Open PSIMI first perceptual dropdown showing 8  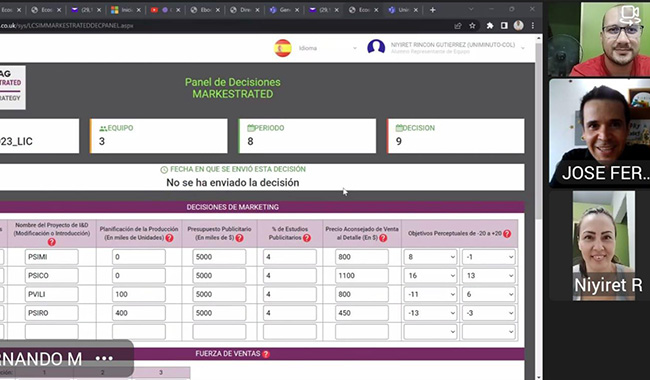coord(430,257)
